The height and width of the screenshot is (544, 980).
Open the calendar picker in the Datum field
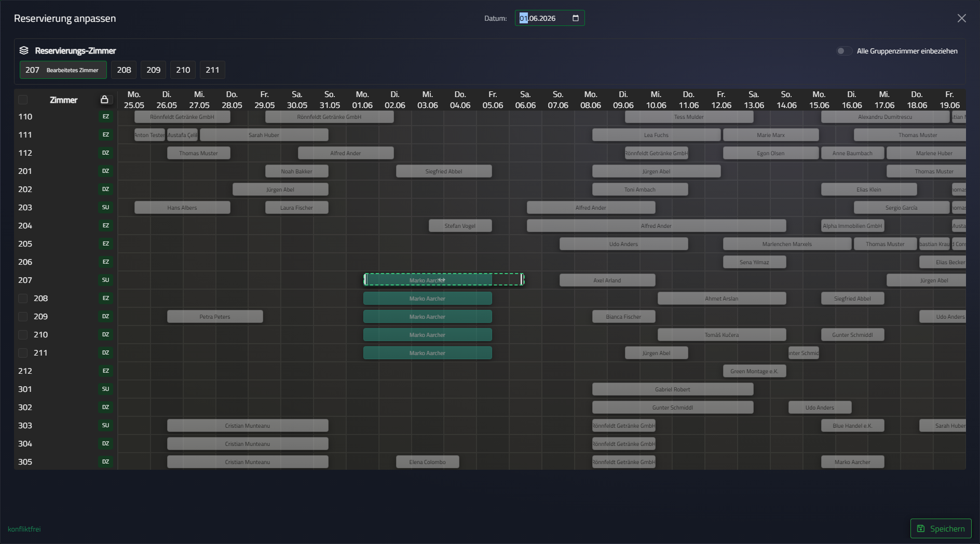[x=575, y=18]
